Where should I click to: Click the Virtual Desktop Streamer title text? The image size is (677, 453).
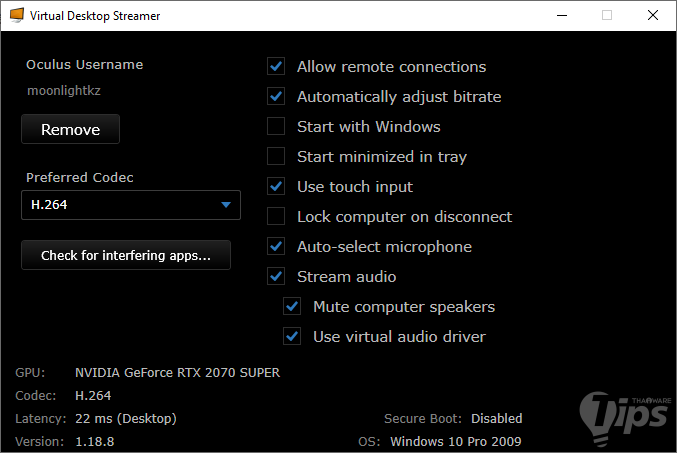coord(95,16)
